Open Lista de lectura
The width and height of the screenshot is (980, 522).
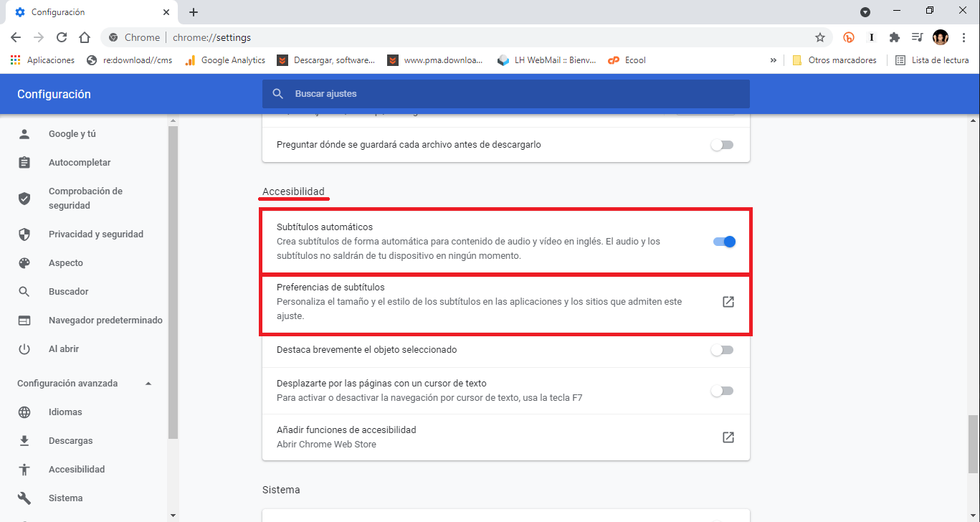932,60
